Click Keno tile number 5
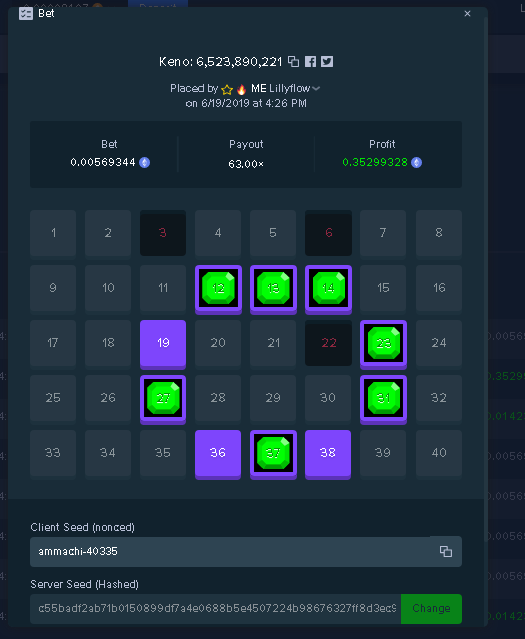 273,233
